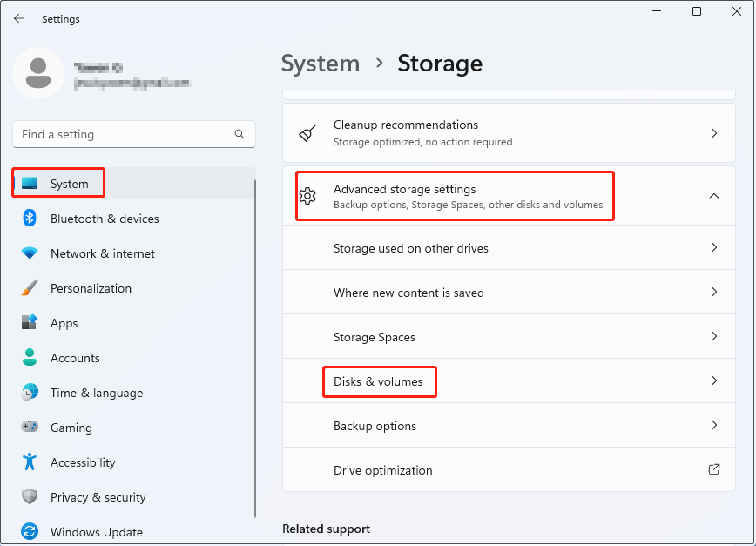Click the Windows Update icon
This screenshot has width=756, height=546.
tap(30, 532)
